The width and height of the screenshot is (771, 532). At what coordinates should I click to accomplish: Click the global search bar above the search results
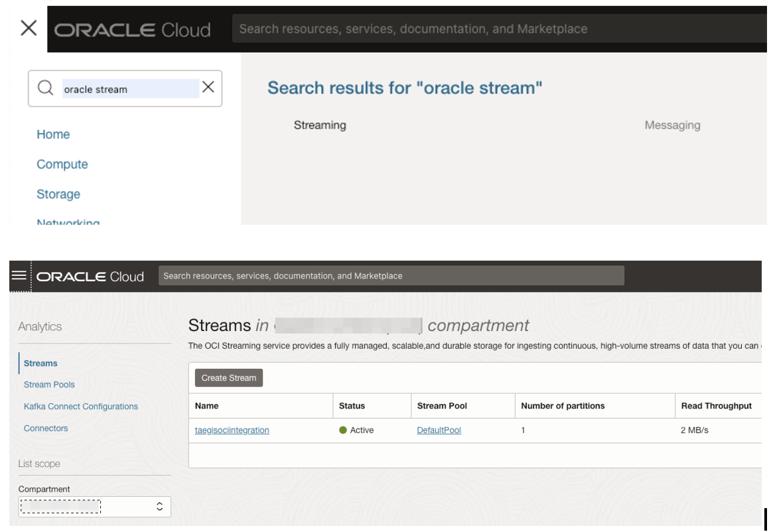point(499,29)
